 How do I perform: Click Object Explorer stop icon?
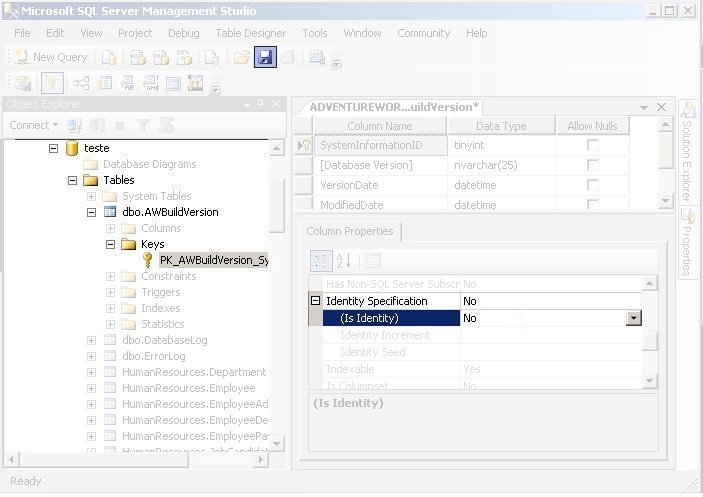[120, 125]
